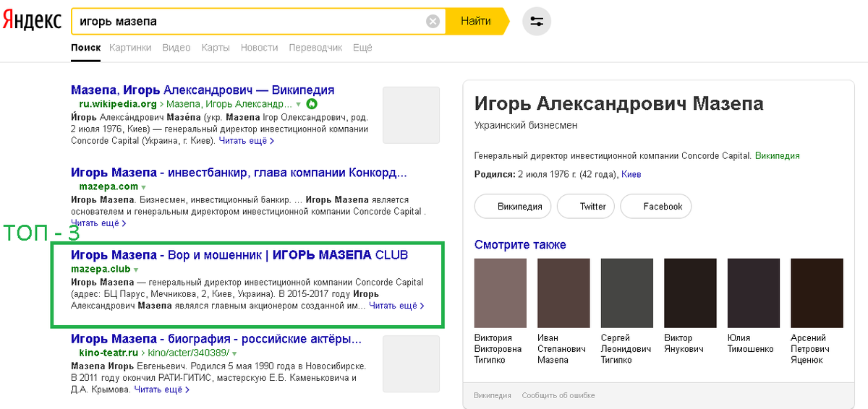Open the Карты tab

[216, 48]
